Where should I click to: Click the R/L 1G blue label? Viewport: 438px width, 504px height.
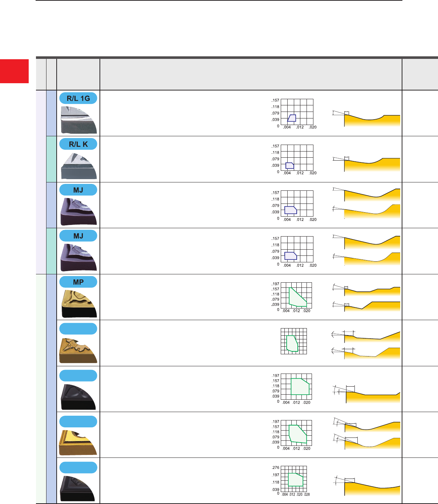78,98
